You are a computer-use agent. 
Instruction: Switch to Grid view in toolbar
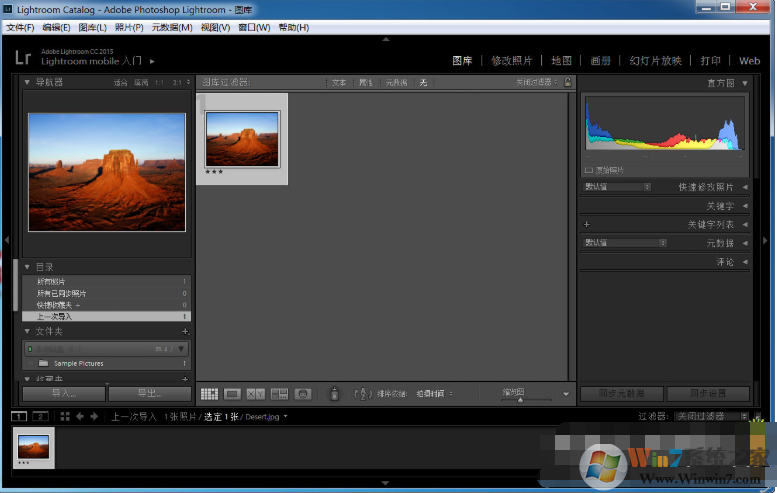(209, 394)
